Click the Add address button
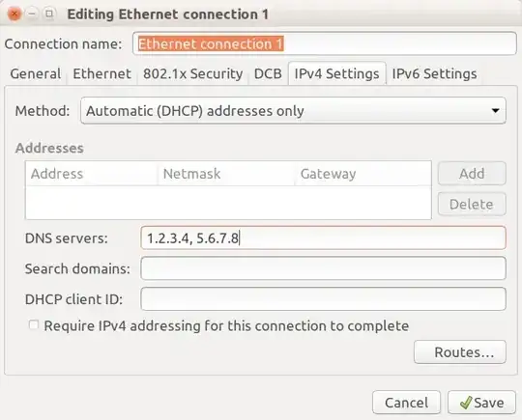This screenshot has height=420, width=522. tap(472, 173)
